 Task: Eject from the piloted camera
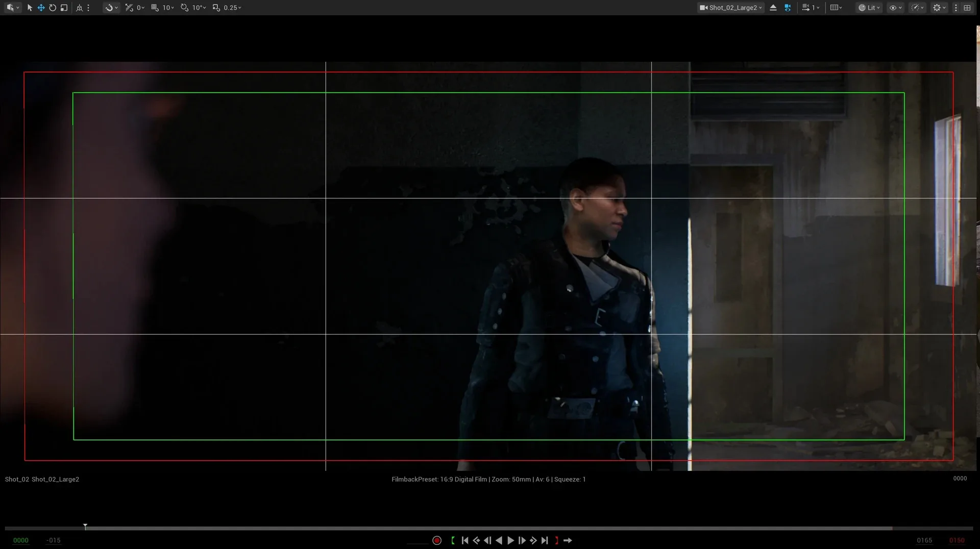point(773,8)
